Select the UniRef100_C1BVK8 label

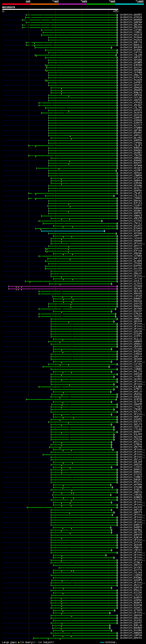[x=131, y=575]
